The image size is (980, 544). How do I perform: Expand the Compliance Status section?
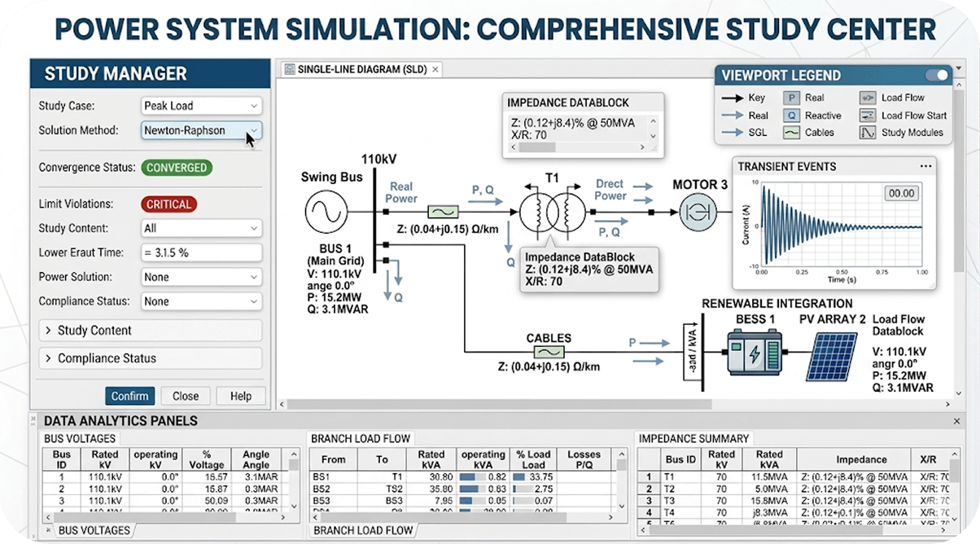tap(151, 358)
